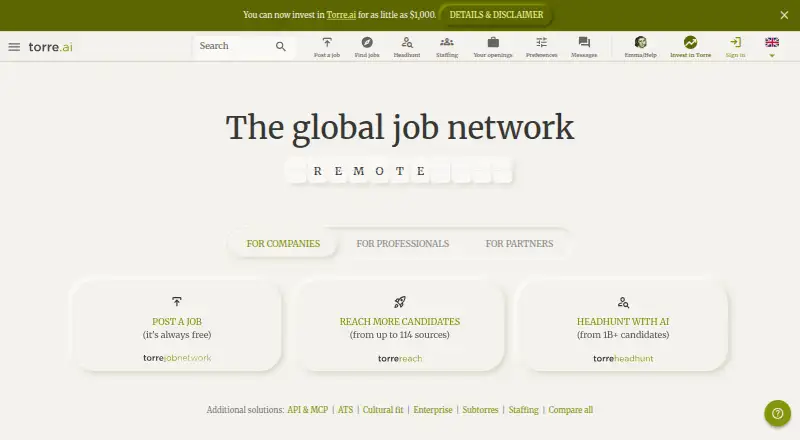Click the torrereach logo text

pyautogui.click(x=400, y=358)
